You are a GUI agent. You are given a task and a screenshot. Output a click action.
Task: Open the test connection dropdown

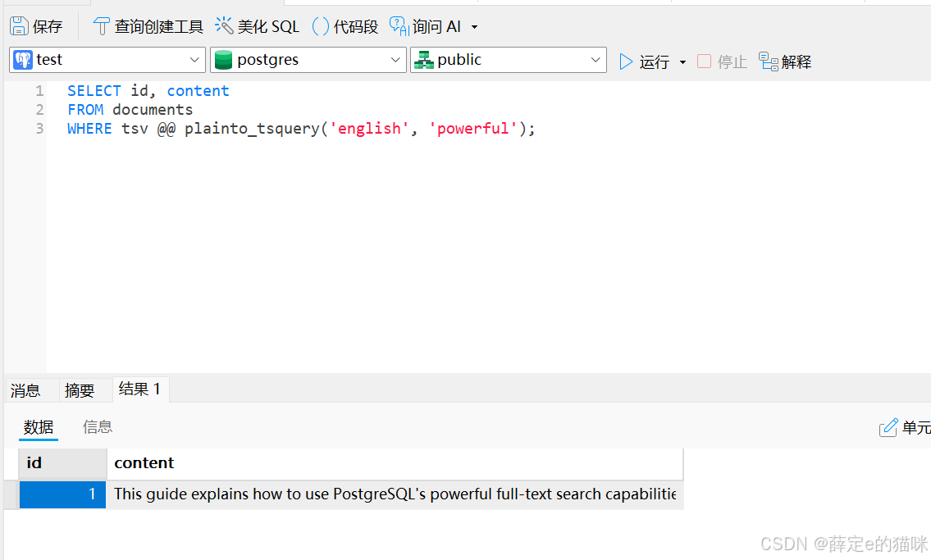pyautogui.click(x=194, y=60)
